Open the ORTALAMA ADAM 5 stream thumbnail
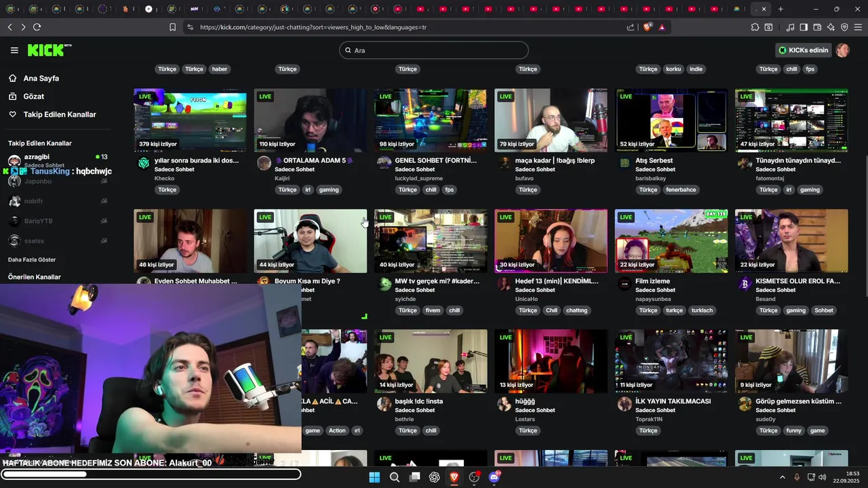This screenshot has height=488, width=868. tap(311, 120)
